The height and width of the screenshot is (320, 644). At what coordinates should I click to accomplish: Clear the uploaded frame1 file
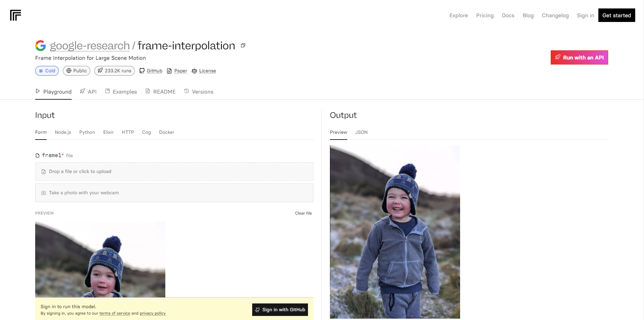303,213
